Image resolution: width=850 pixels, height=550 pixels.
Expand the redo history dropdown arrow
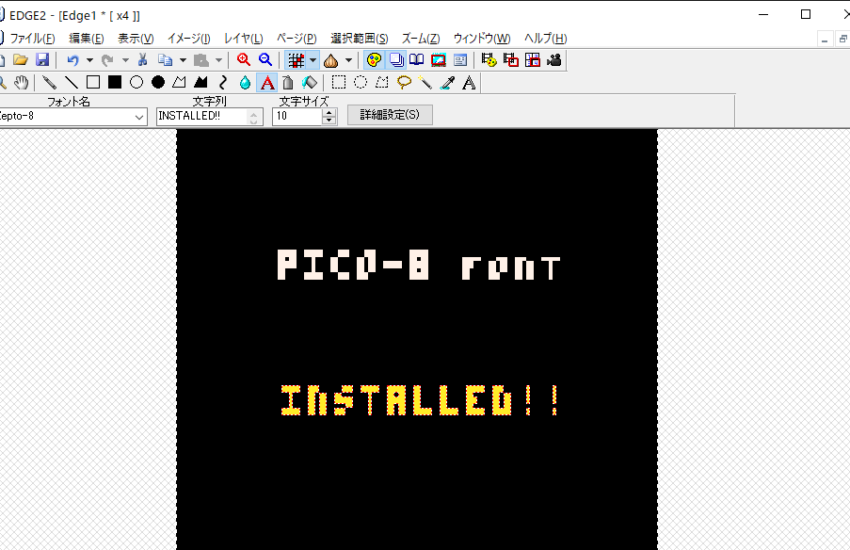125,60
